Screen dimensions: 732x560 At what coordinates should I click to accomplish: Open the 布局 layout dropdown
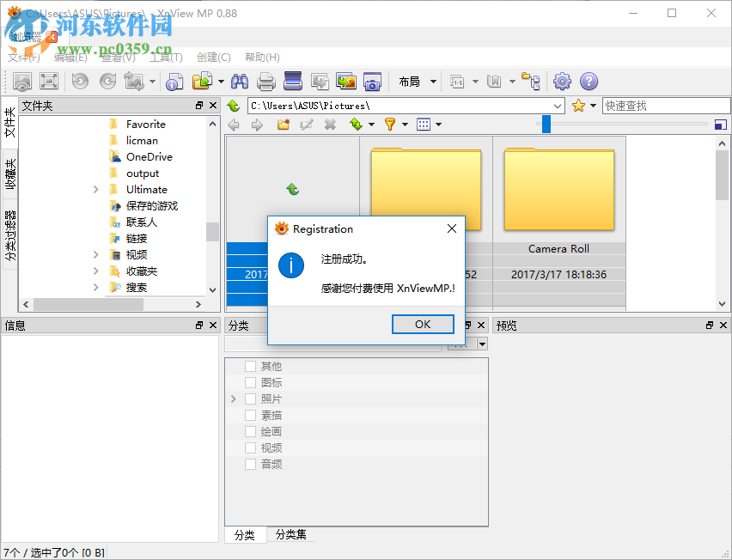(x=415, y=82)
